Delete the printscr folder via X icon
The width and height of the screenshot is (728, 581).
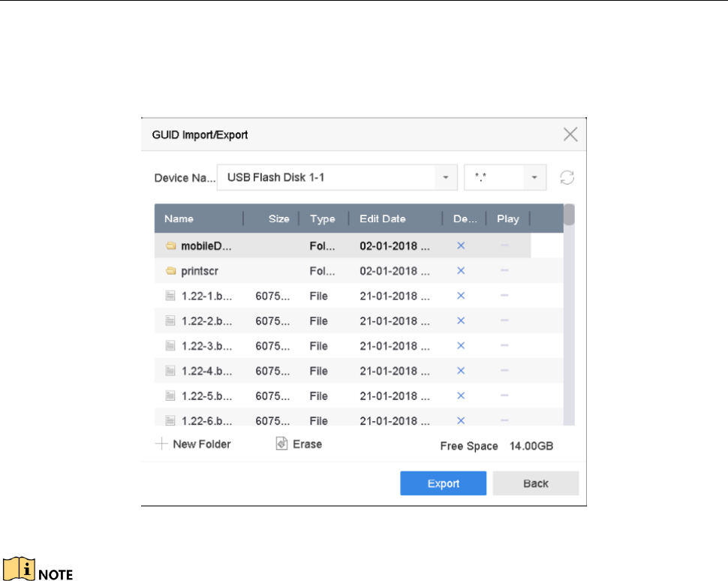461,270
